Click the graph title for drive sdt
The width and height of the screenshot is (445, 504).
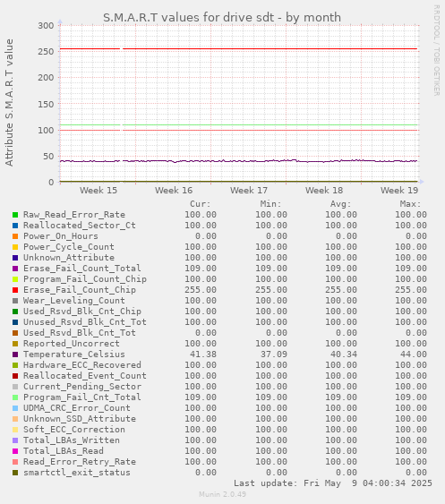tap(222, 17)
